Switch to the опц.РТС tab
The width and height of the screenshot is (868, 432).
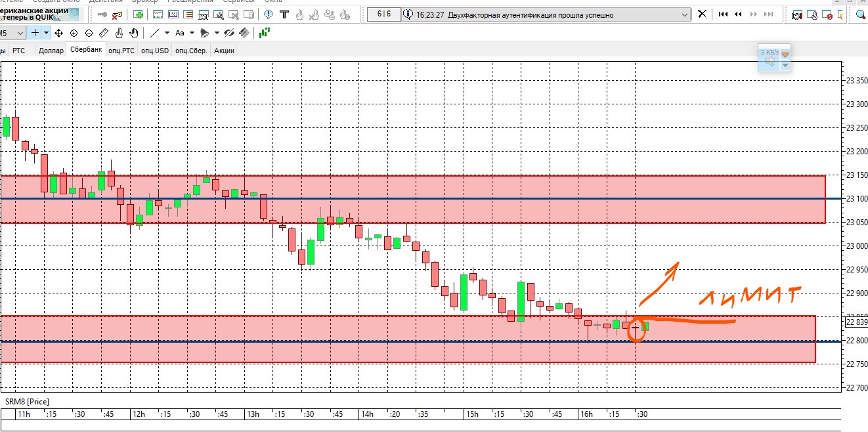click(121, 51)
